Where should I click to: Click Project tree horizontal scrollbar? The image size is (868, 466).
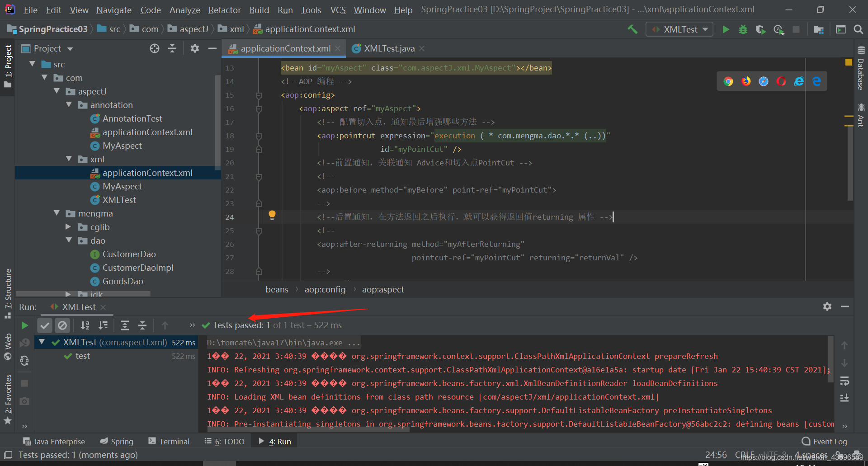point(83,294)
